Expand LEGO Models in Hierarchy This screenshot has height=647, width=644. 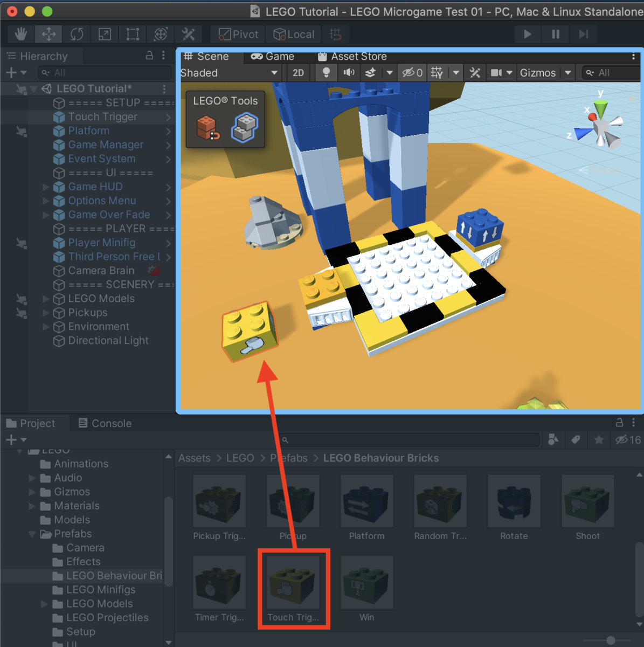[46, 299]
